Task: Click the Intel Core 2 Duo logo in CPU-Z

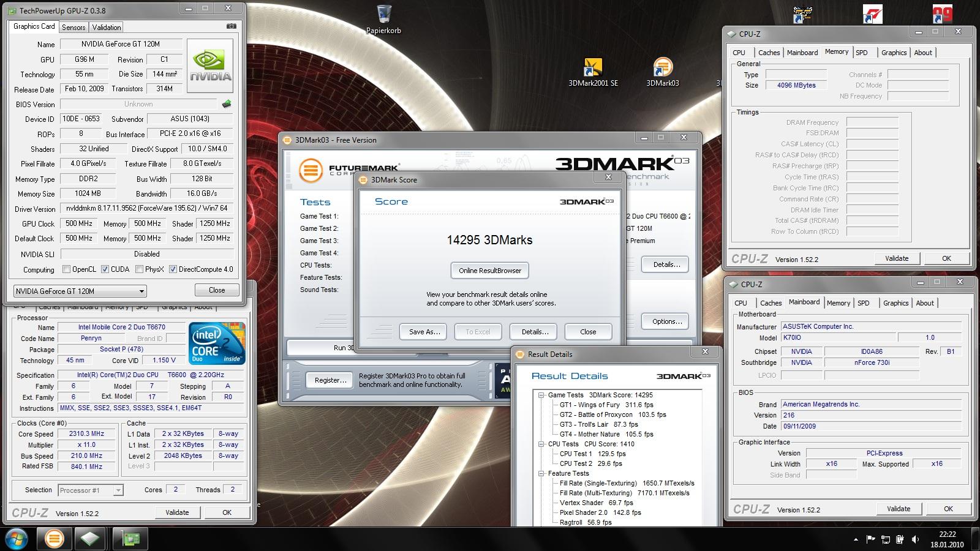Action: pyautogui.click(x=217, y=343)
